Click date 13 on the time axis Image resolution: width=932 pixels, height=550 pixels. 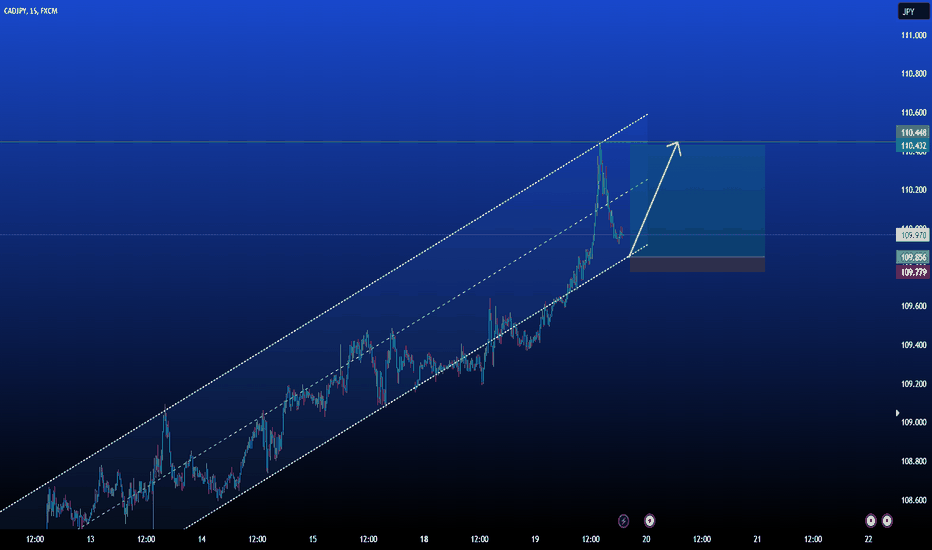[x=90, y=539]
